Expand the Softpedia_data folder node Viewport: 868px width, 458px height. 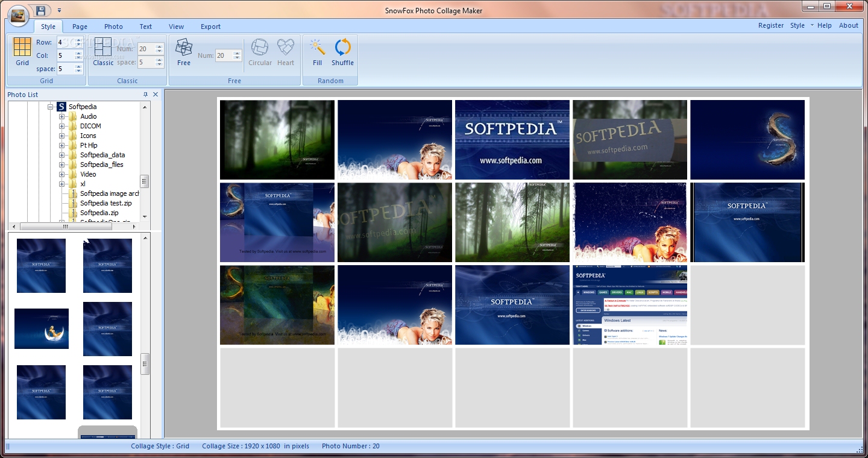[x=62, y=155]
